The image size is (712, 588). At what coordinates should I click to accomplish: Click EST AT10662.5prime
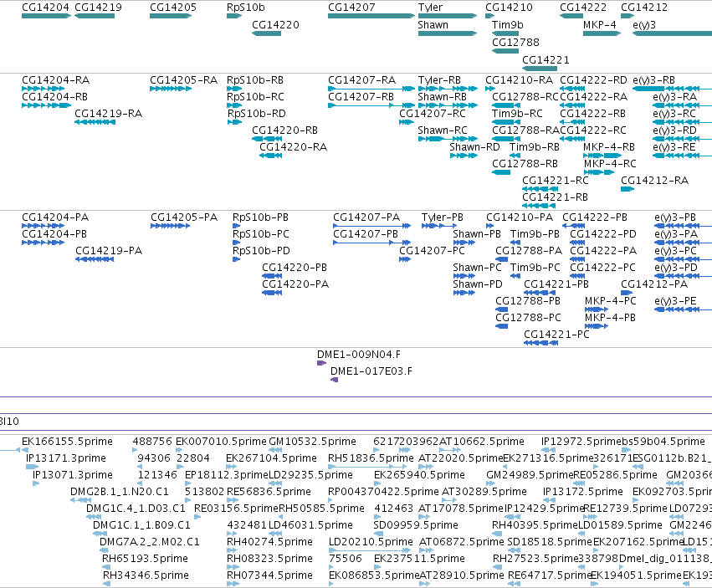pyautogui.click(x=482, y=442)
